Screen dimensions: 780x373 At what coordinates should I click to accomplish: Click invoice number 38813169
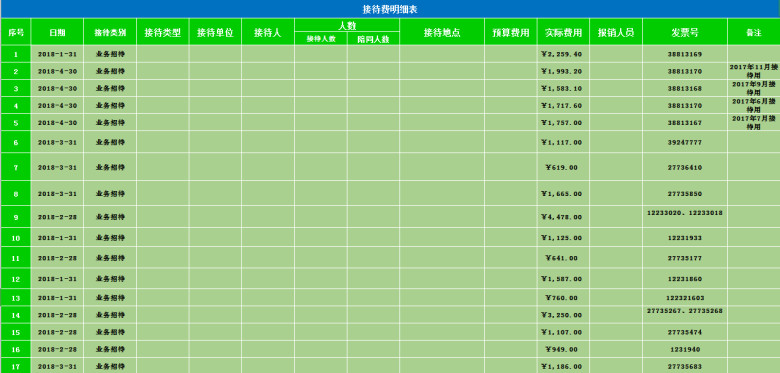[685, 54]
